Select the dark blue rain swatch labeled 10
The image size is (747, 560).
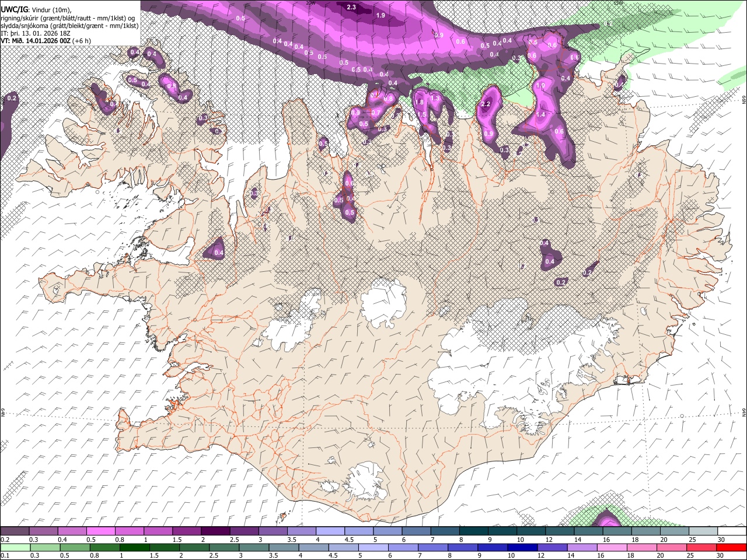click(522, 547)
